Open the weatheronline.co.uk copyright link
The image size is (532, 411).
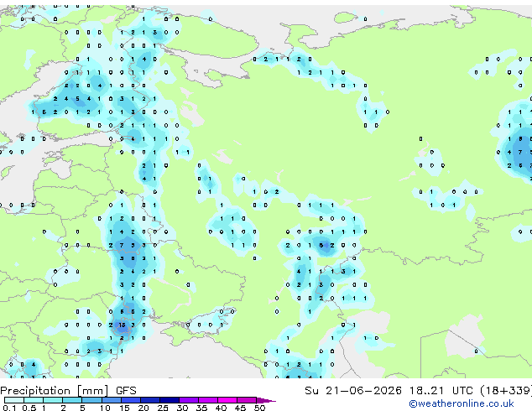[462, 403]
